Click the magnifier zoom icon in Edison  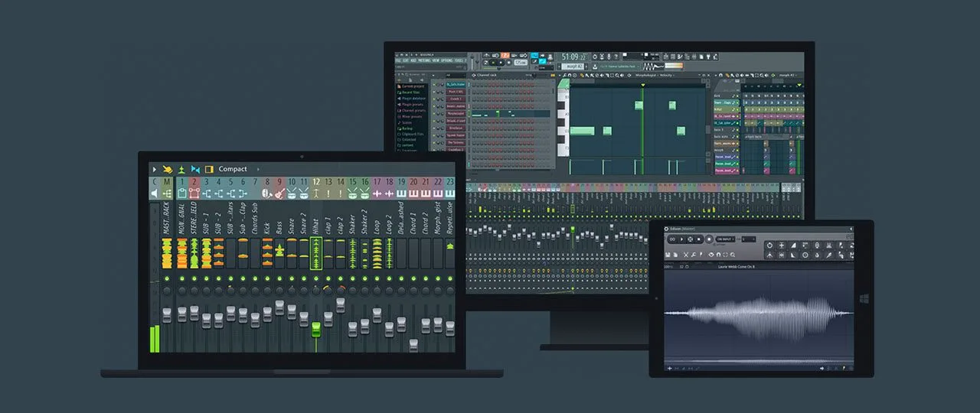[x=733, y=255]
